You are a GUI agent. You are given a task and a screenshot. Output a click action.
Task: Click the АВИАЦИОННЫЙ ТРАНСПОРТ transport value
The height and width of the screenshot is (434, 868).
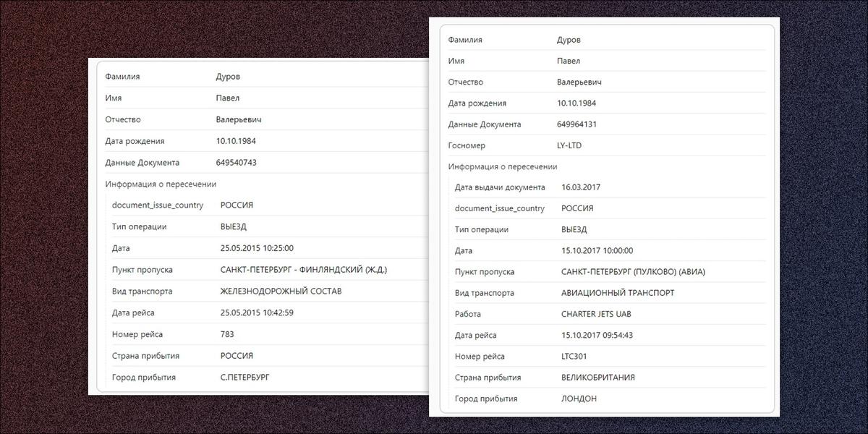pos(618,294)
